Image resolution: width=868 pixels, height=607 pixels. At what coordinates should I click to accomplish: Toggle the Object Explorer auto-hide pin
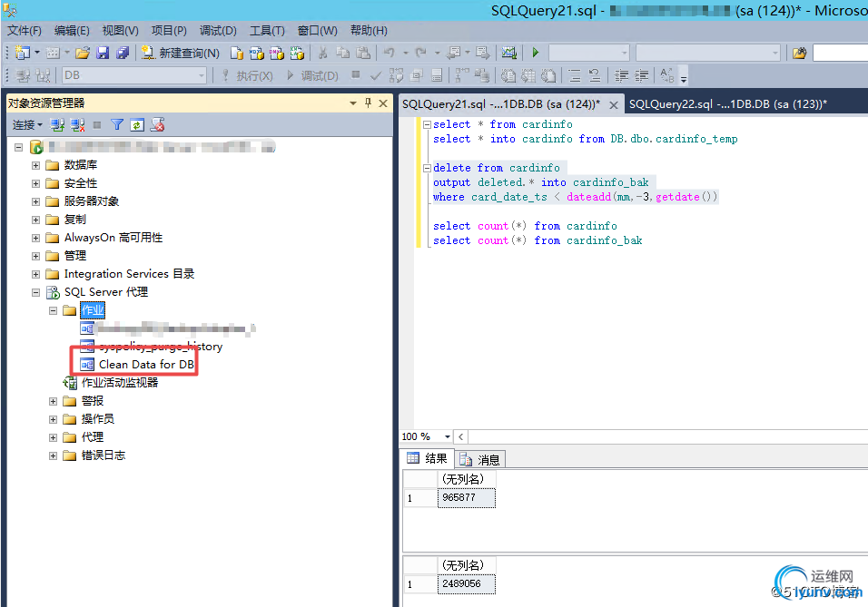(368, 103)
